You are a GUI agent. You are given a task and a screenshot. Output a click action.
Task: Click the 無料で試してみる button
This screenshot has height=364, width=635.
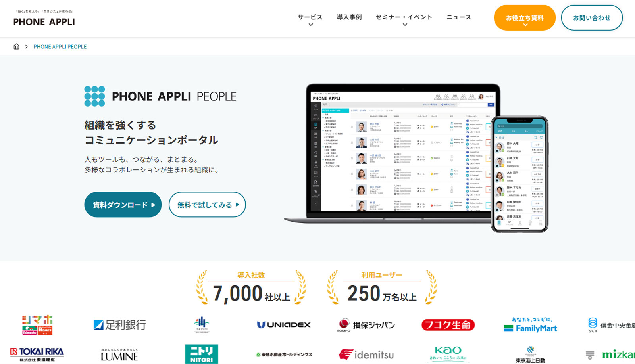pos(207,205)
